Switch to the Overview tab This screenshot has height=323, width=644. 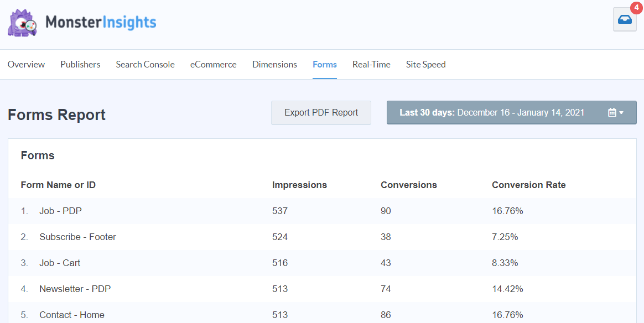click(x=27, y=65)
